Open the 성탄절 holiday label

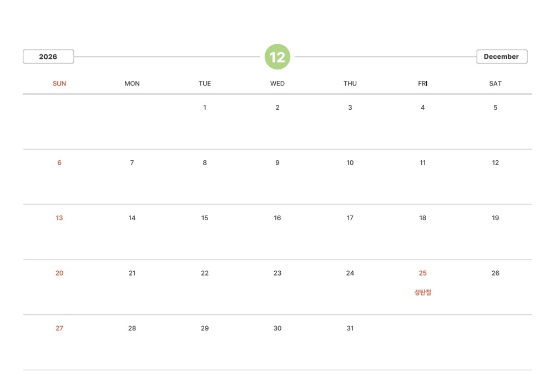[x=422, y=292]
